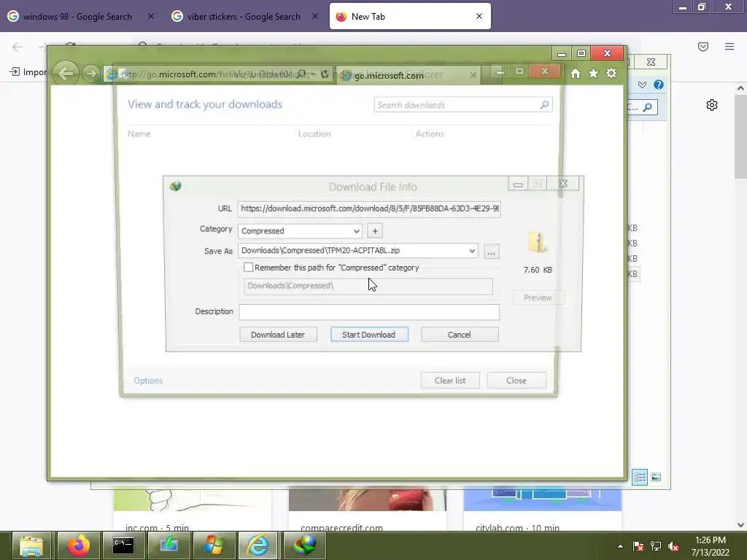This screenshot has height=560, width=747.
Task: Switch to details view in background window
Action: (x=640, y=477)
